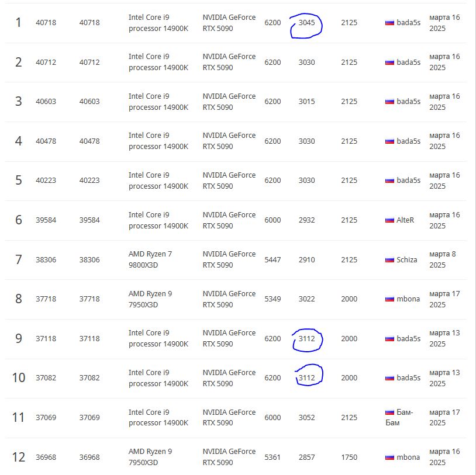Open the Бам-Бам username link
This screenshot has width=476, height=475.
[404, 412]
